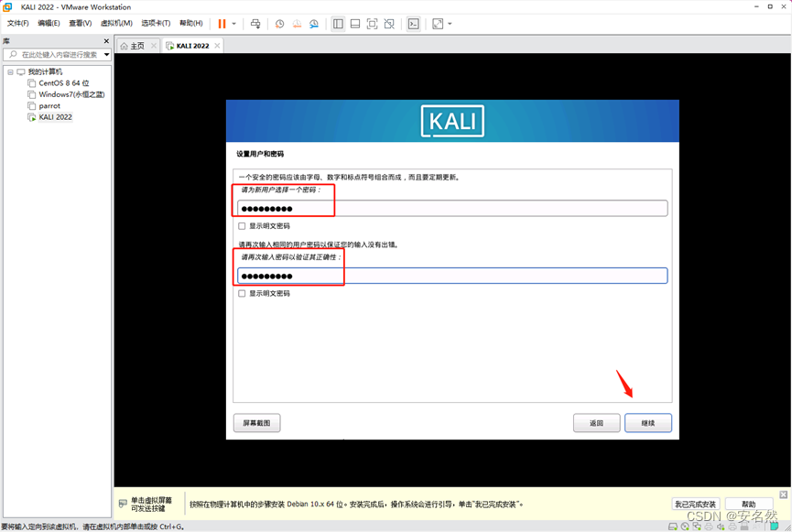Viewport: 792px width, 532px height.
Task: Enable second 显示明文密码 checkbox under confirmation
Action: pyautogui.click(x=242, y=293)
